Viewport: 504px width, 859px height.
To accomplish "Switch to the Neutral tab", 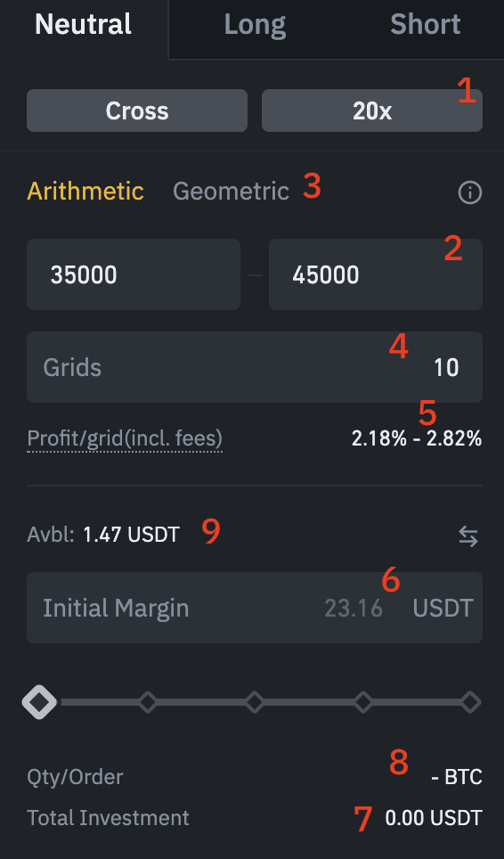I will pyautogui.click(x=83, y=25).
